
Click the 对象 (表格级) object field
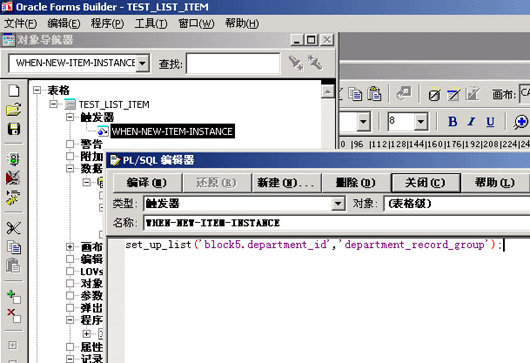[457, 204]
